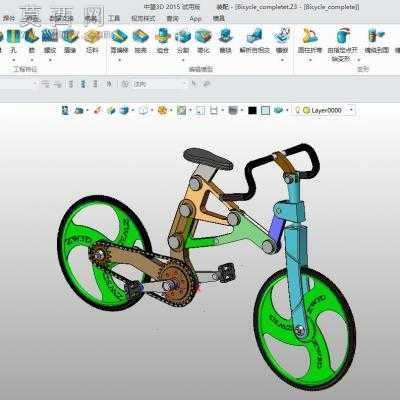Open the dropdown arrow under 面偏移

coord(119,60)
